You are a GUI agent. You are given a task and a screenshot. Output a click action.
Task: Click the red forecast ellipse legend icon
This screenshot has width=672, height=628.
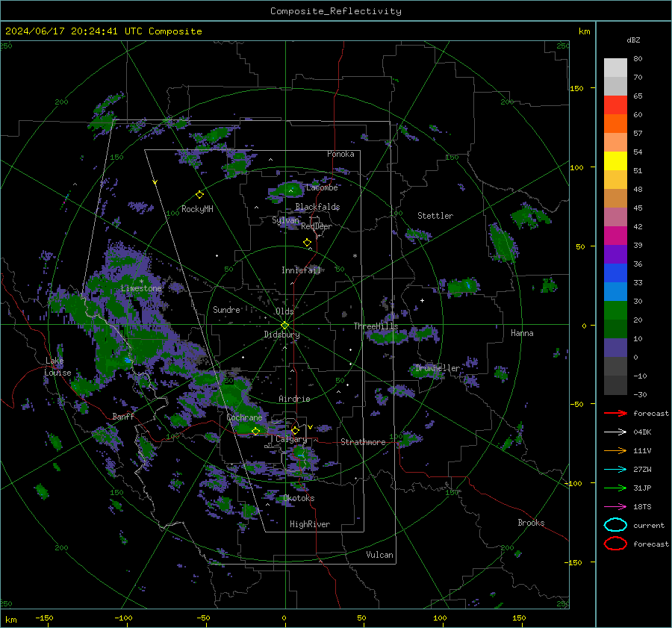[x=615, y=544]
